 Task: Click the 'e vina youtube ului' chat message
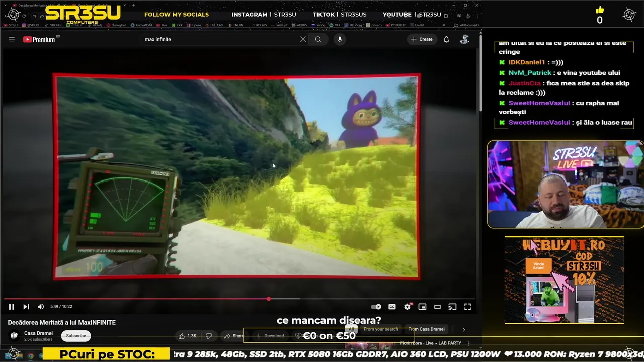(x=589, y=73)
